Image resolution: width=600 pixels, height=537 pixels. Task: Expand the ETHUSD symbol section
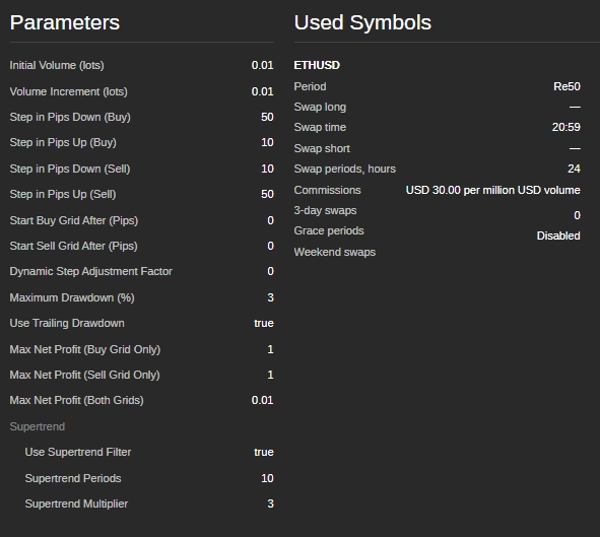pos(317,66)
